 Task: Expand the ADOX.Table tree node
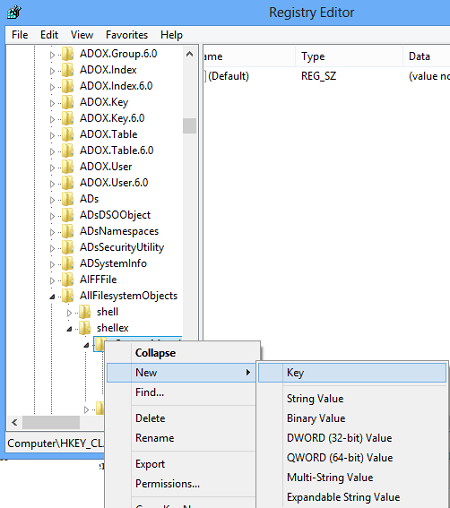click(x=52, y=135)
